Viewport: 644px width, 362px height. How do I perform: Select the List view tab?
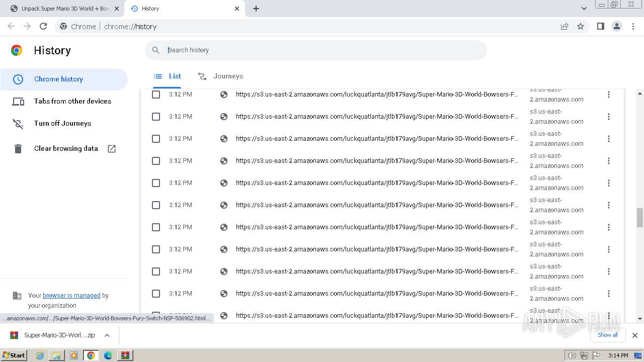pos(168,76)
